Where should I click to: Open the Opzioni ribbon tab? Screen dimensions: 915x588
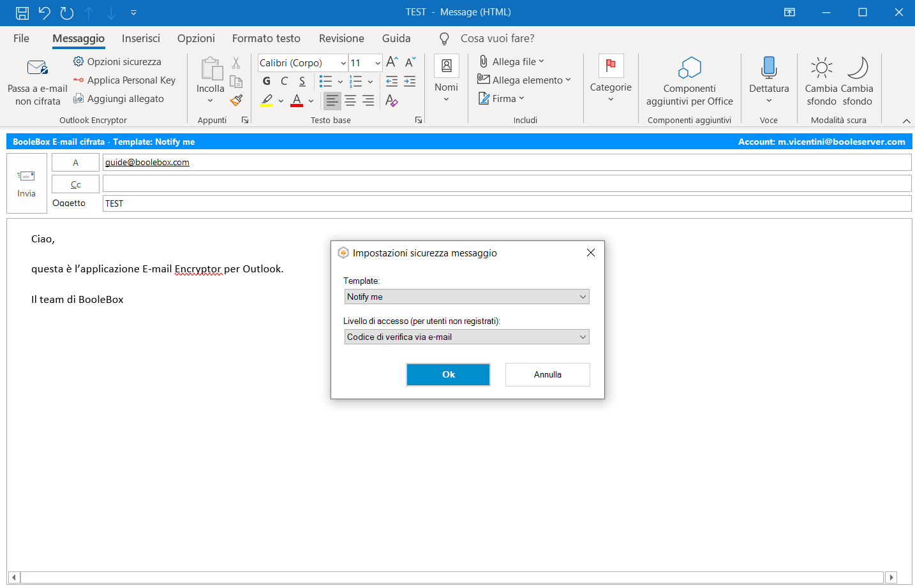point(196,38)
